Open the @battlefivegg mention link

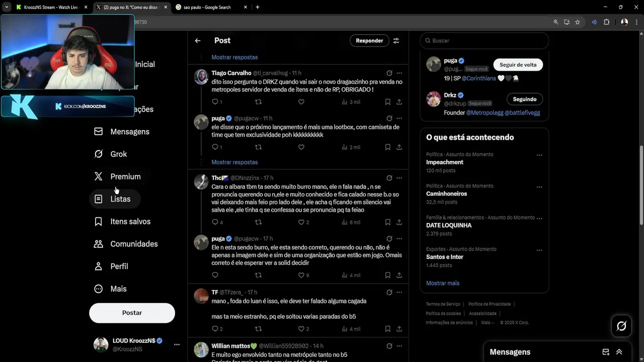(522, 113)
